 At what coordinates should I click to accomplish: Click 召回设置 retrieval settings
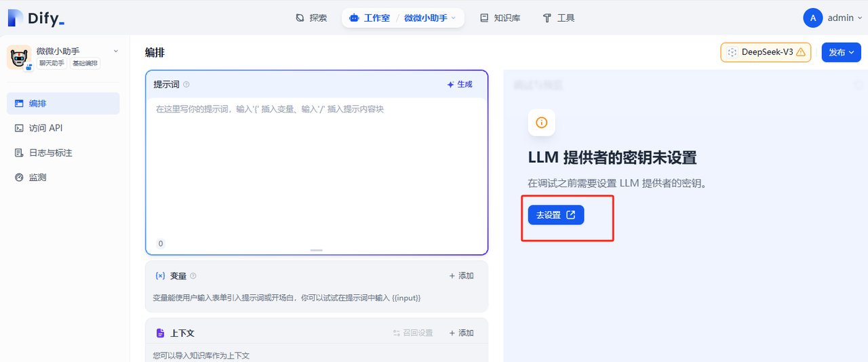pyautogui.click(x=412, y=333)
